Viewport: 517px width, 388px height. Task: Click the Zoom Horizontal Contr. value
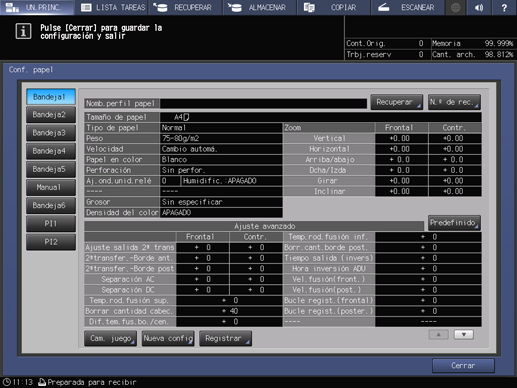coord(455,149)
